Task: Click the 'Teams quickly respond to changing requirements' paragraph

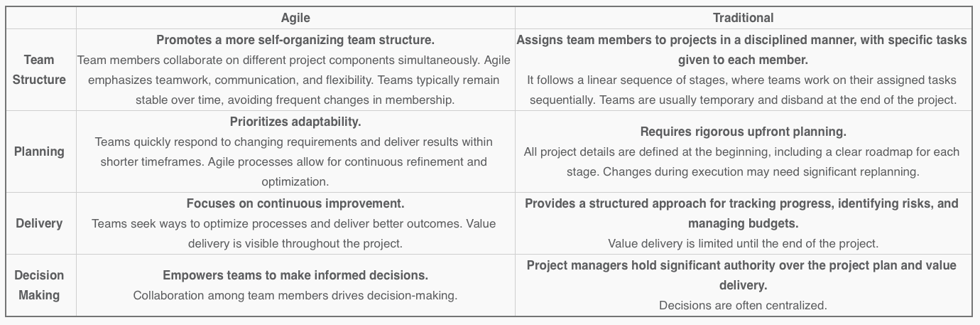Action: tap(295, 161)
